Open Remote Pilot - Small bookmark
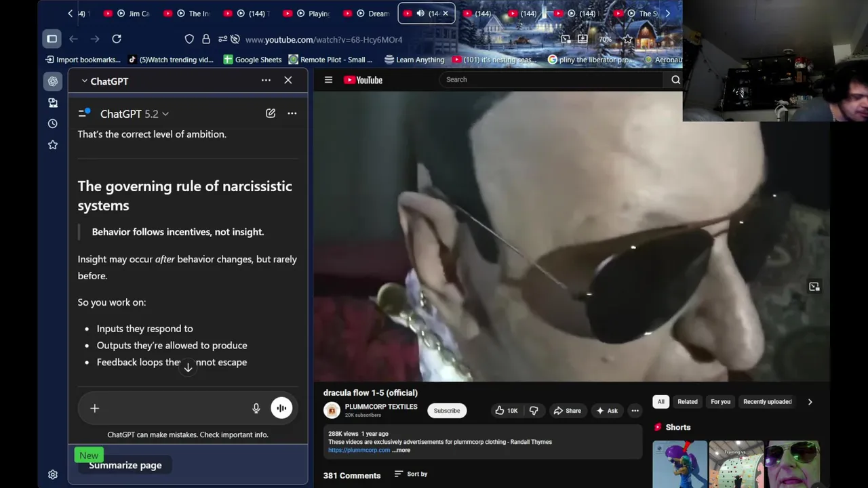This screenshot has height=488, width=868. click(330, 60)
